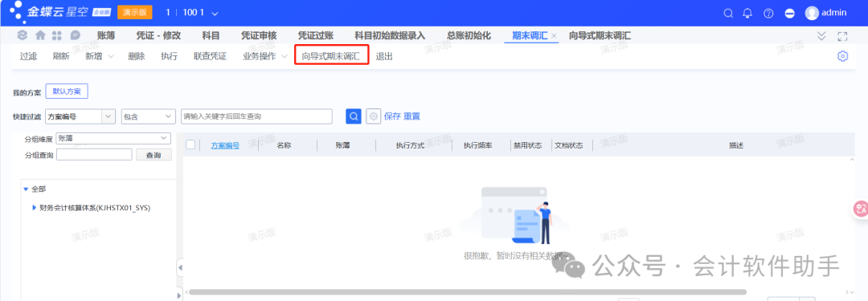The width and height of the screenshot is (868, 301).
Task: Click 过滤 in the toolbar
Action: [x=28, y=56]
